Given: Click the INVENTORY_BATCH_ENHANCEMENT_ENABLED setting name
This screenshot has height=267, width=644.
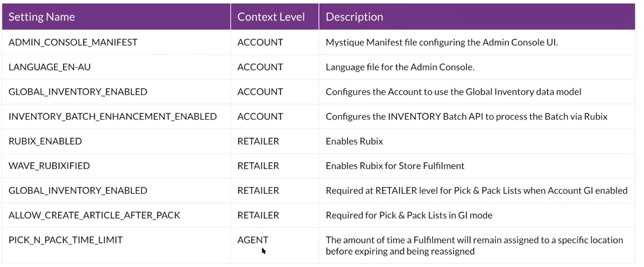Looking at the screenshot, I should pyautogui.click(x=112, y=117).
